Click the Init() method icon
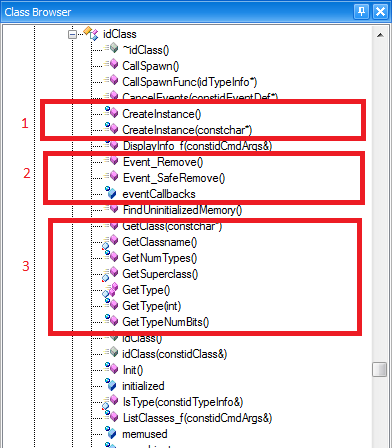The width and height of the screenshot is (392, 448). click(111, 369)
